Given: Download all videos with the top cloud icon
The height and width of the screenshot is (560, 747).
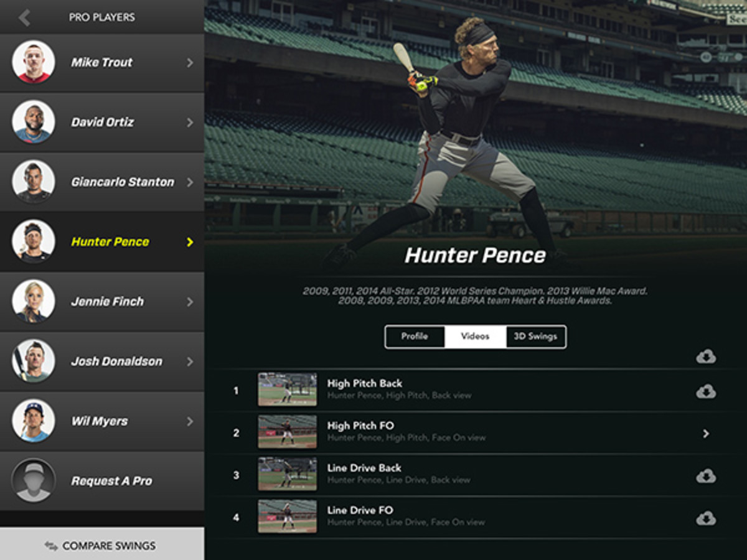Looking at the screenshot, I should point(706,357).
